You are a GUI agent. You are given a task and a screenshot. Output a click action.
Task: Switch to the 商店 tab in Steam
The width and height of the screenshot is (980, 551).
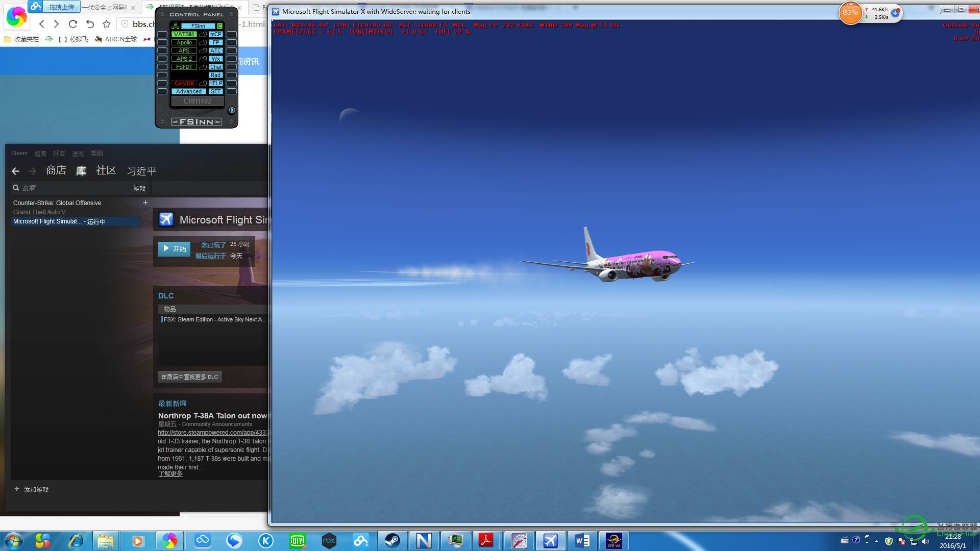[x=56, y=170]
